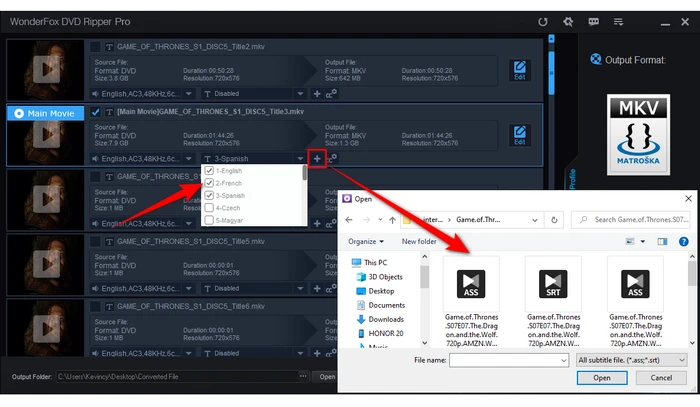Image resolution: width=700 pixels, height=407 pixels.
Task: Select 3D Objects in navigation tree
Action: point(379,277)
